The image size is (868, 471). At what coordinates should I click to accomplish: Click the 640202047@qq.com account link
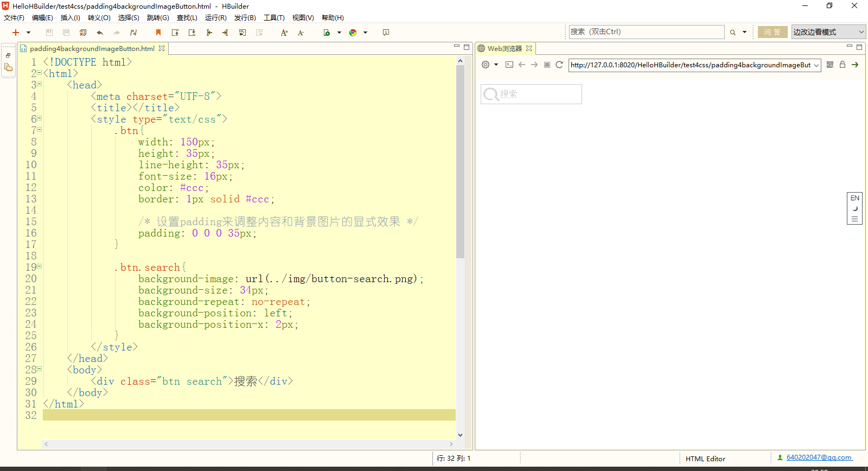coord(819,457)
